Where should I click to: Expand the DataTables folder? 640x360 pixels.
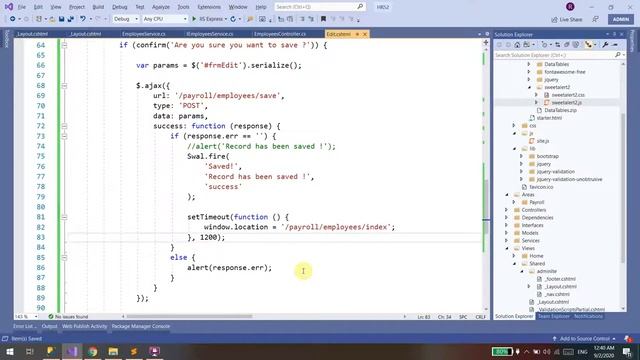click(x=529, y=64)
